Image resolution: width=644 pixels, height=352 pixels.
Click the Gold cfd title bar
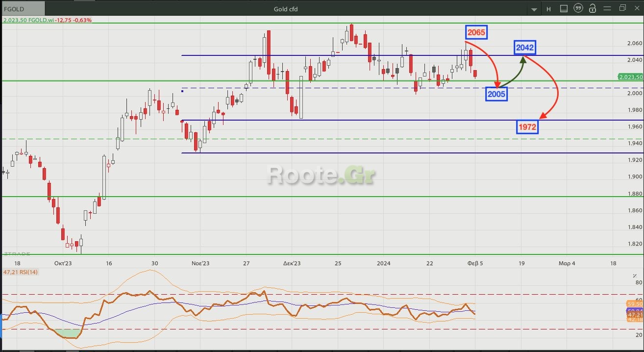click(x=286, y=9)
